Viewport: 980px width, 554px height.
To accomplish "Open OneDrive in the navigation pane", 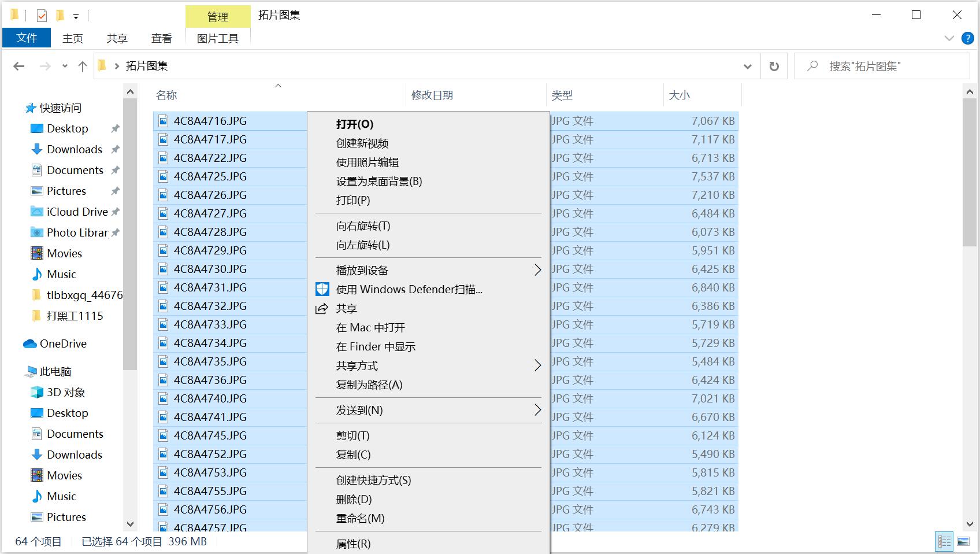I will [62, 344].
